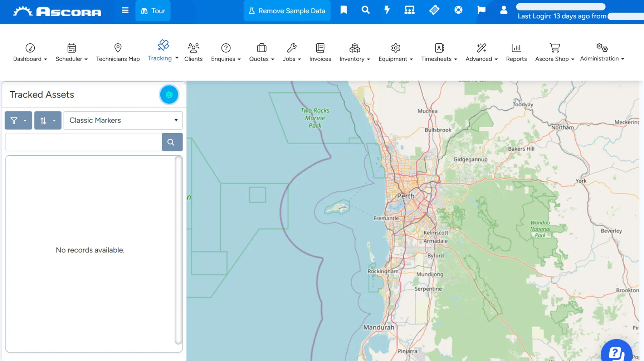Open the bookmark icon in top bar
The image size is (644, 361).
[343, 10]
